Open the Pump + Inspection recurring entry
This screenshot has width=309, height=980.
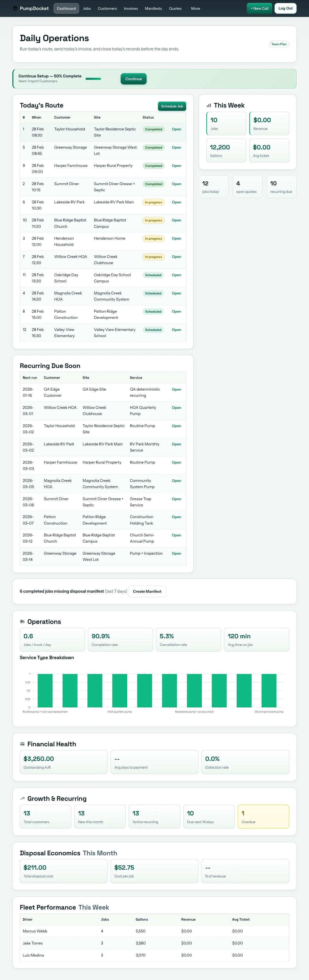coord(176,554)
